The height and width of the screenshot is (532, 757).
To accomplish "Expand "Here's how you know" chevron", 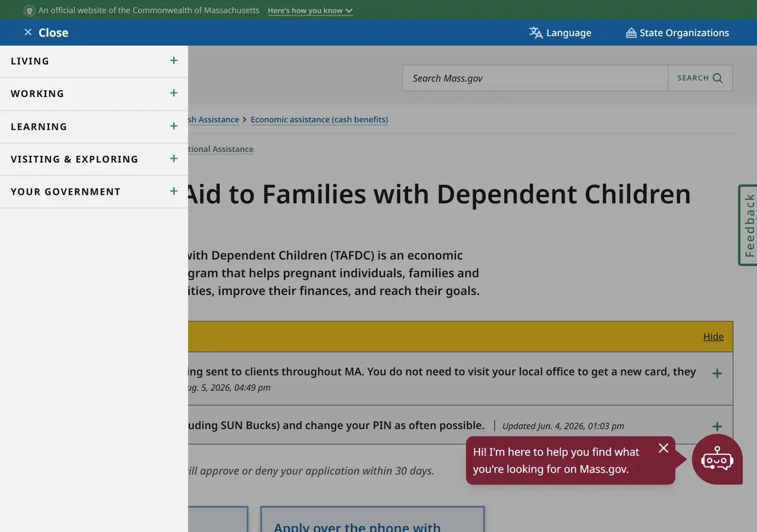I will 349,11.
